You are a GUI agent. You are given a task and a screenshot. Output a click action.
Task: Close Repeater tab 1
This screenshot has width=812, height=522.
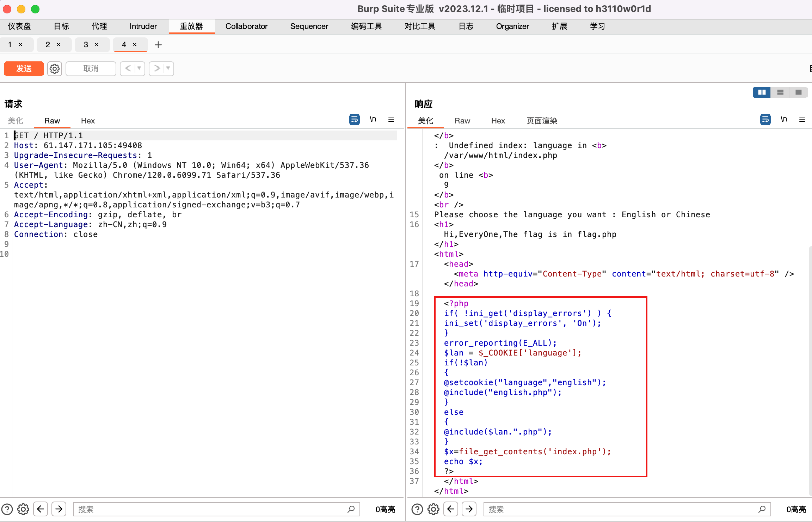coord(20,44)
